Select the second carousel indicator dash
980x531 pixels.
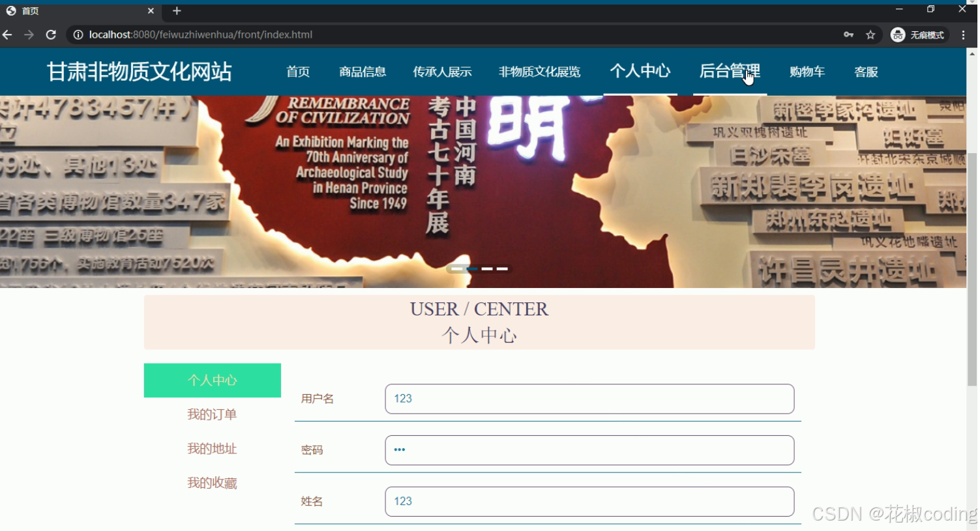click(472, 268)
